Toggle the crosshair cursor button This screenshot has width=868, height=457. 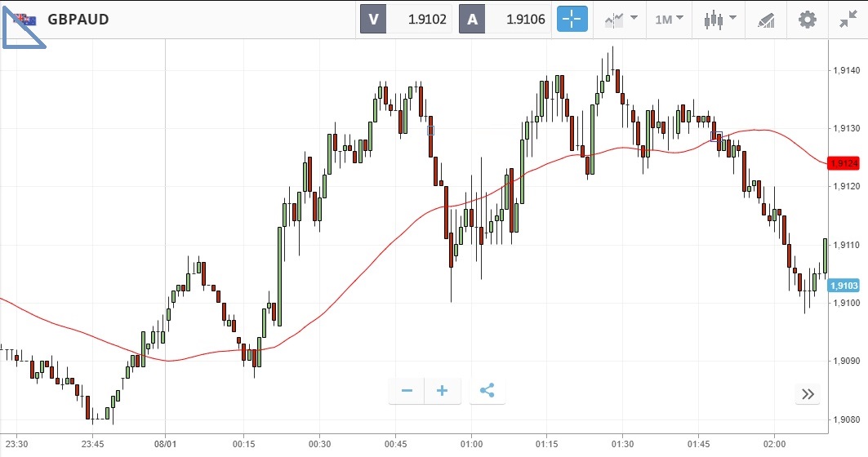pyautogui.click(x=572, y=20)
